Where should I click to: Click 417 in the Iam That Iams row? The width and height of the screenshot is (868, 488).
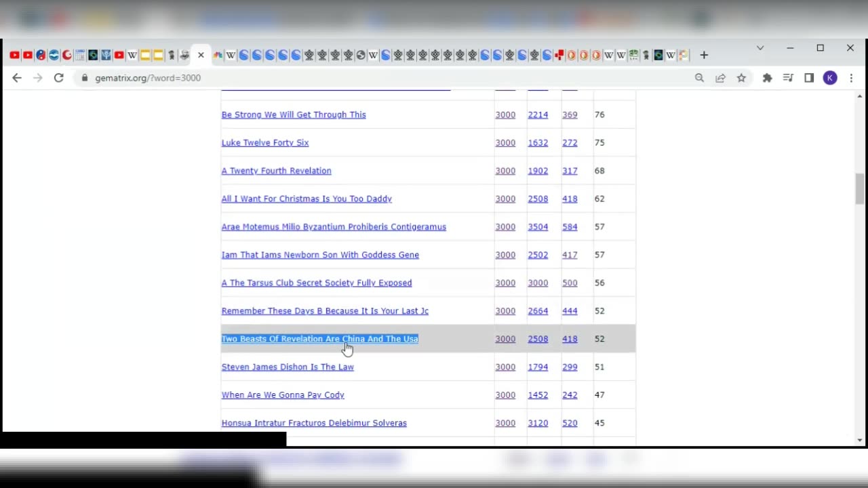click(x=570, y=255)
